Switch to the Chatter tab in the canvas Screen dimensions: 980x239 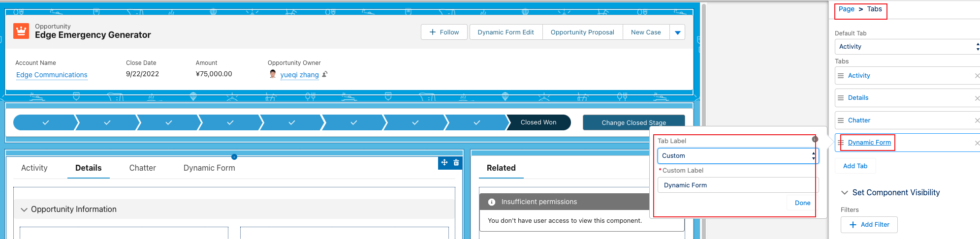[143, 168]
